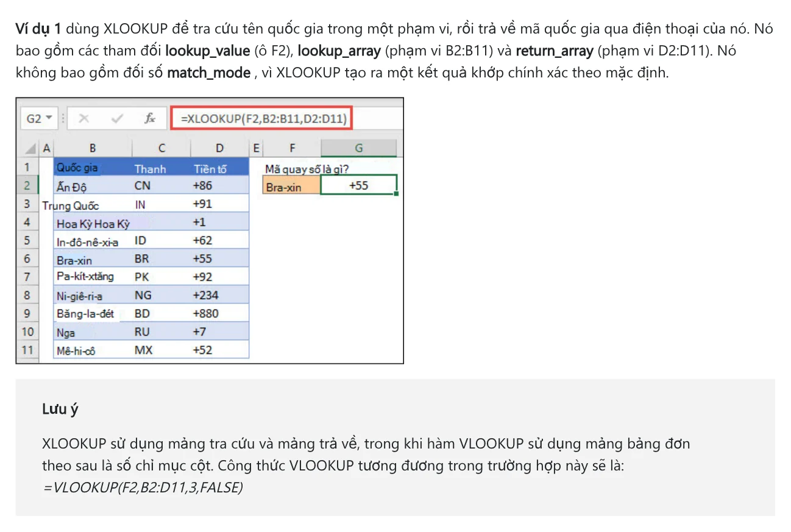
Task: Click the select-all corner triangle of the sheet
Action: (x=30, y=148)
